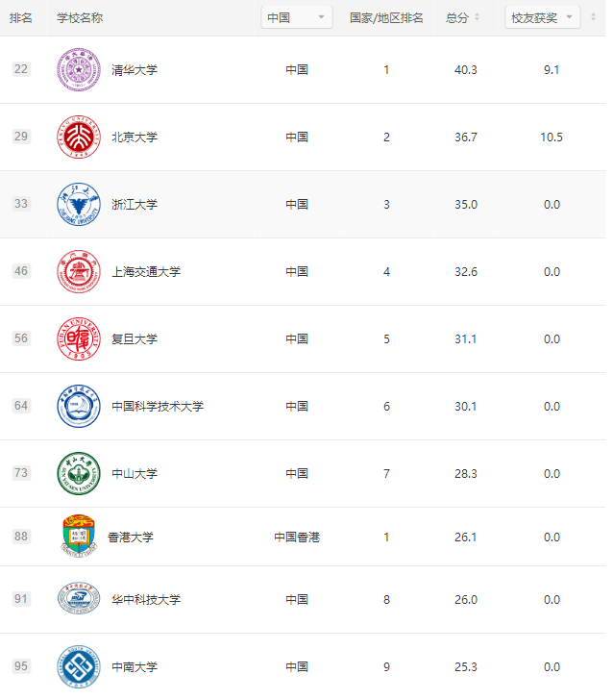Click the 香港大学 name link

click(x=131, y=537)
